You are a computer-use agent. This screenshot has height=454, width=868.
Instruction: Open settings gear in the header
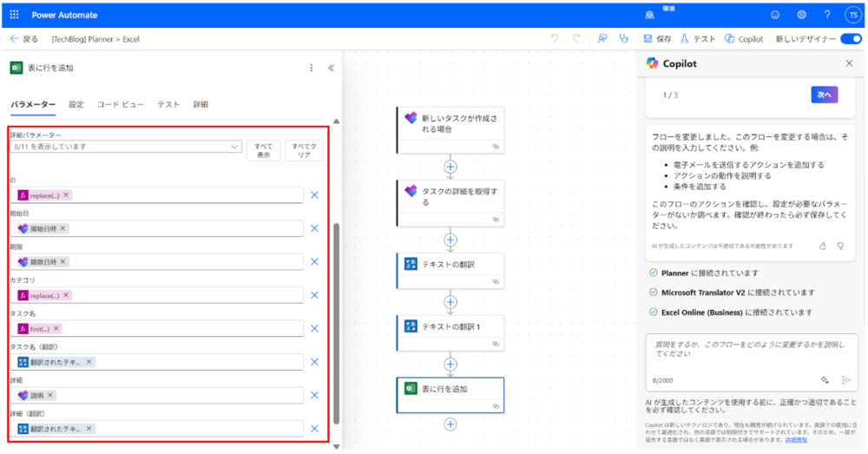point(801,15)
